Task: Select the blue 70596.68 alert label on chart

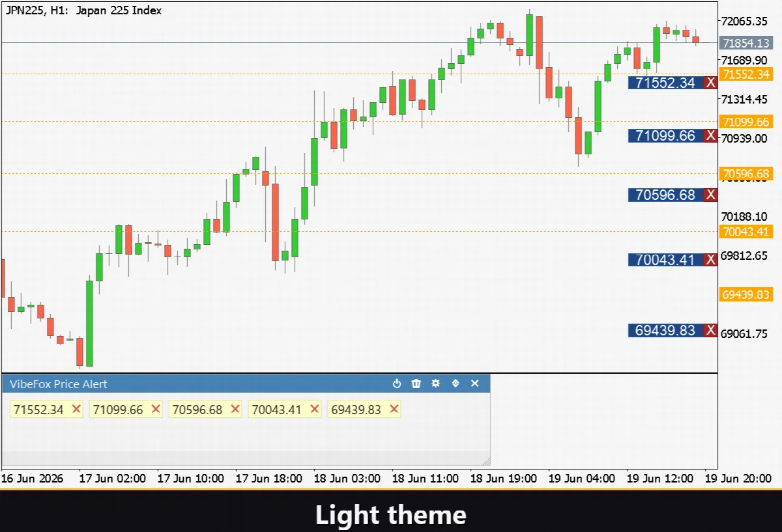Action: point(666,195)
